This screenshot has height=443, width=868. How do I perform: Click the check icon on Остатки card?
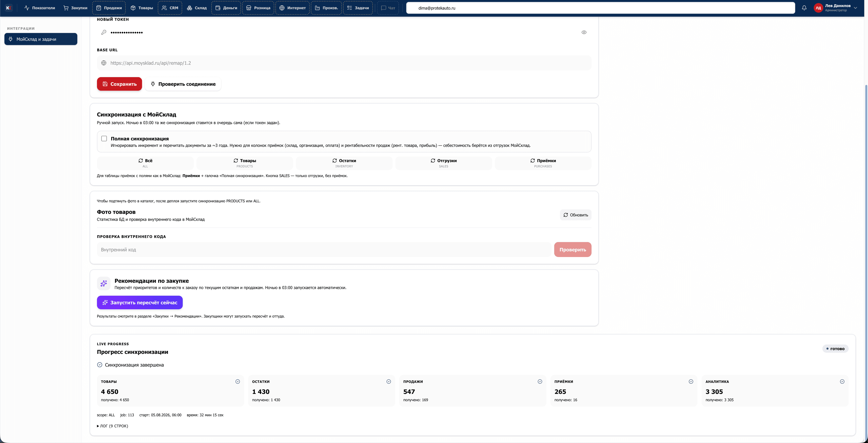coord(389,382)
